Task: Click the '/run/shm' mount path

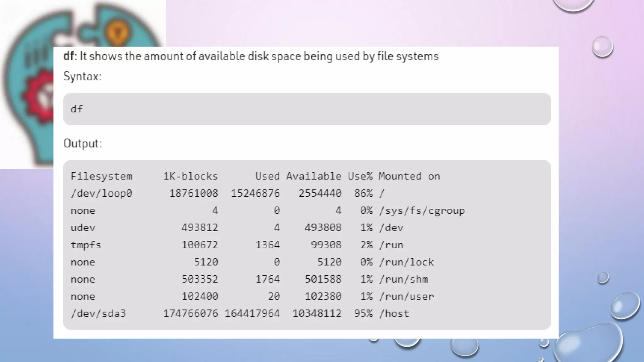Action: tap(403, 279)
